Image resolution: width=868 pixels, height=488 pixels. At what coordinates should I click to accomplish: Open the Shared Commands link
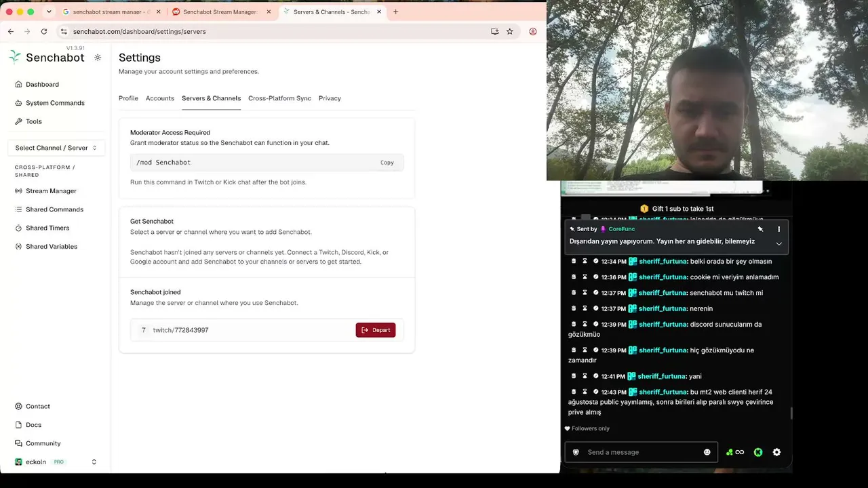coord(54,209)
